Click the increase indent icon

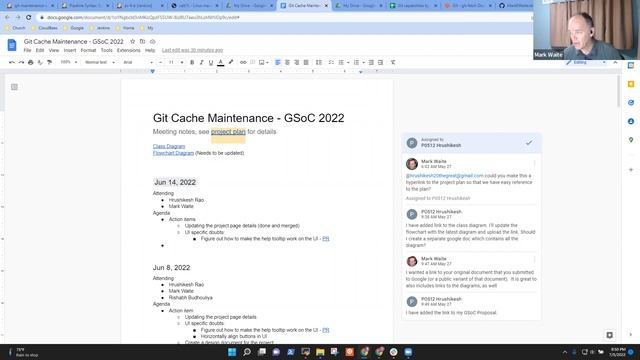point(380,62)
